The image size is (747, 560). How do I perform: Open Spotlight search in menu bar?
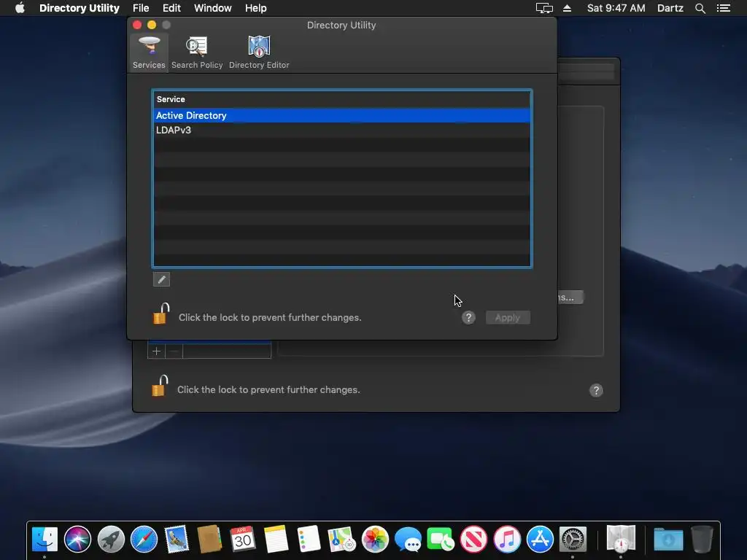point(700,8)
